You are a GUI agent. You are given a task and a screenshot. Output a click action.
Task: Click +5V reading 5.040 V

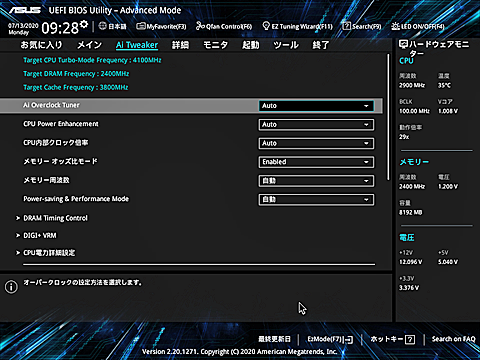click(448, 262)
